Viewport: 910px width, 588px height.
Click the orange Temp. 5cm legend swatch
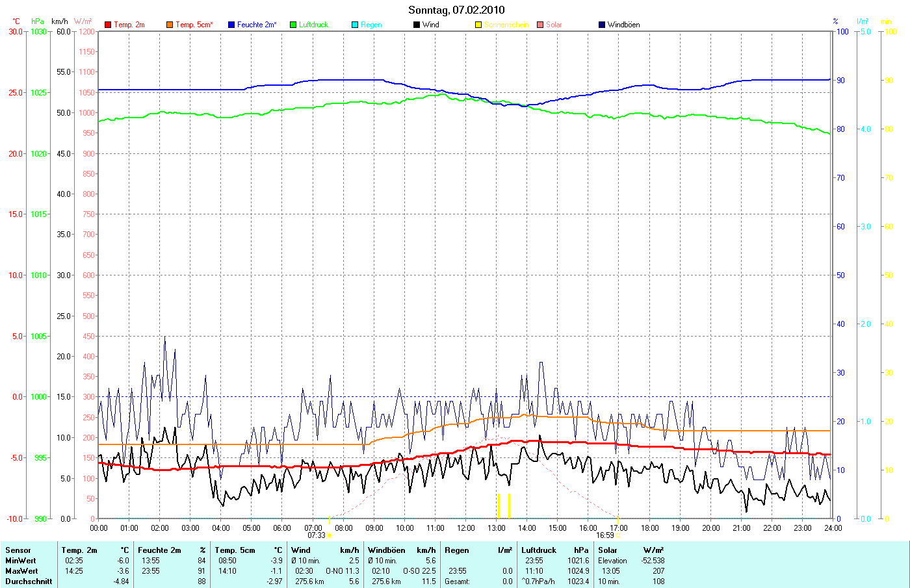(170, 25)
